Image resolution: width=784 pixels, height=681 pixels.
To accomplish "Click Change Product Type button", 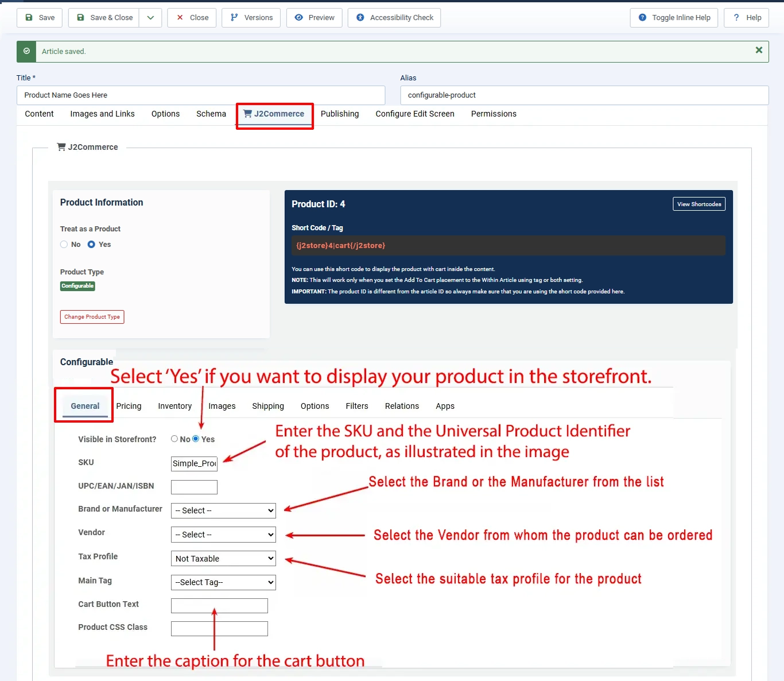I will (x=92, y=317).
